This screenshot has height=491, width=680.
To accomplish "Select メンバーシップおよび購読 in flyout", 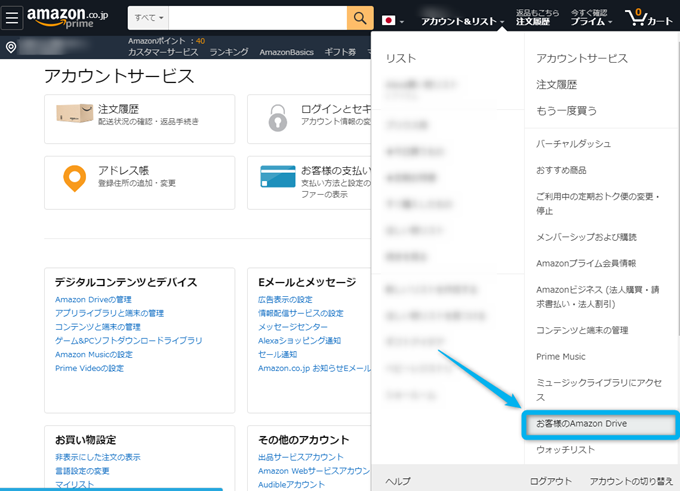I will click(x=586, y=237).
